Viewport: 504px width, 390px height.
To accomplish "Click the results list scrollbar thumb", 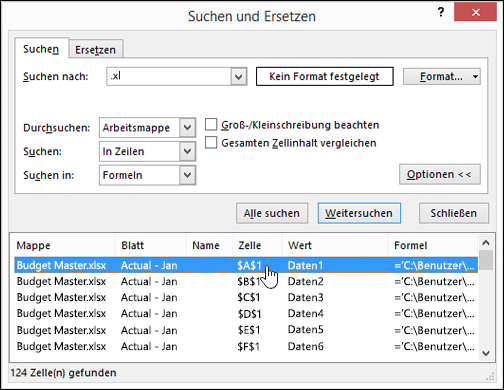I will 486,260.
